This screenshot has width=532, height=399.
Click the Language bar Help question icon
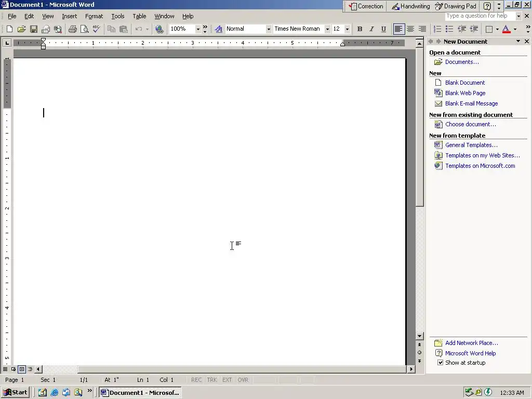(487, 6)
